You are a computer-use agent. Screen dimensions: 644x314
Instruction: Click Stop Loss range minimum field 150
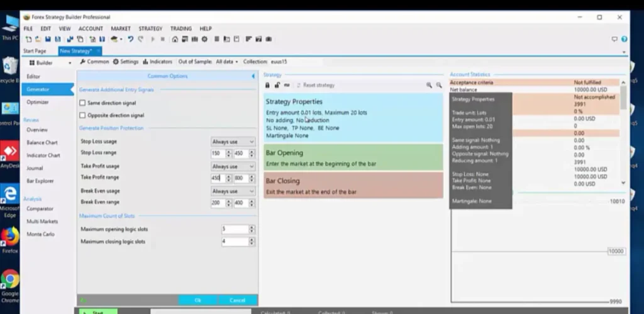[218, 154]
